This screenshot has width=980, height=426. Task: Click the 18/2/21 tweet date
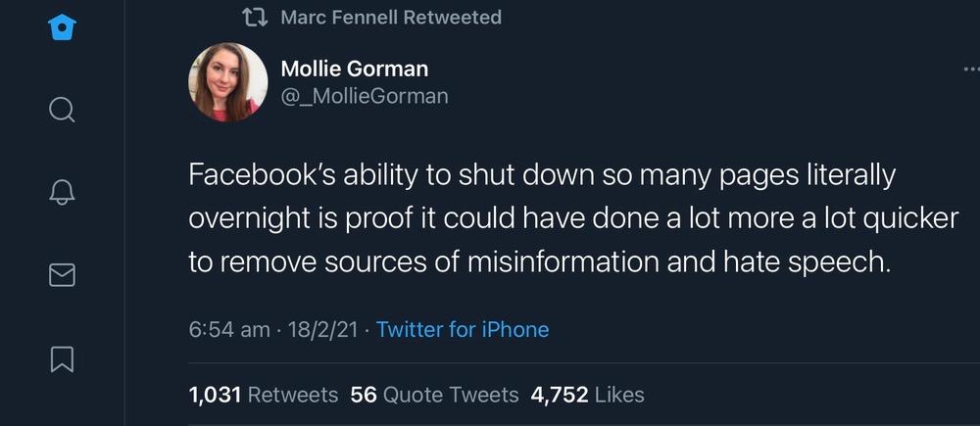click(x=319, y=329)
